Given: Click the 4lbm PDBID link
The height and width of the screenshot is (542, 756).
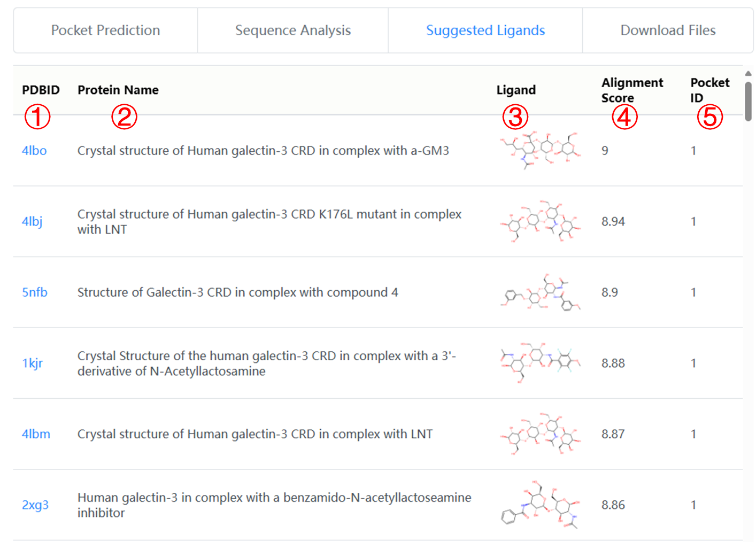Looking at the screenshot, I should 36,434.
